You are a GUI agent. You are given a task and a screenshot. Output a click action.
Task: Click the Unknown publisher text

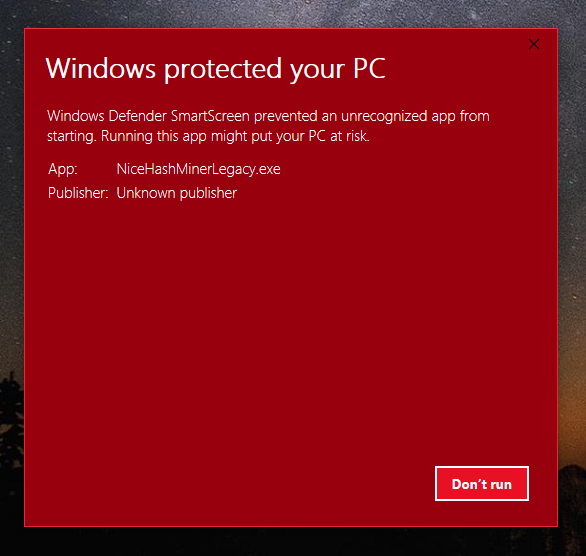[176, 193]
